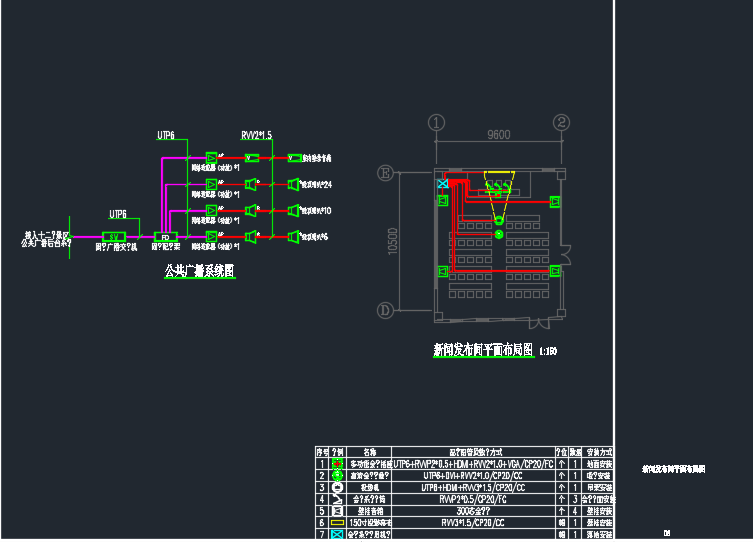Image resolution: width=753 pixels, height=542 pixels.
Task: Select the middle speaker symbol in the *6 row
Action: click(x=251, y=236)
